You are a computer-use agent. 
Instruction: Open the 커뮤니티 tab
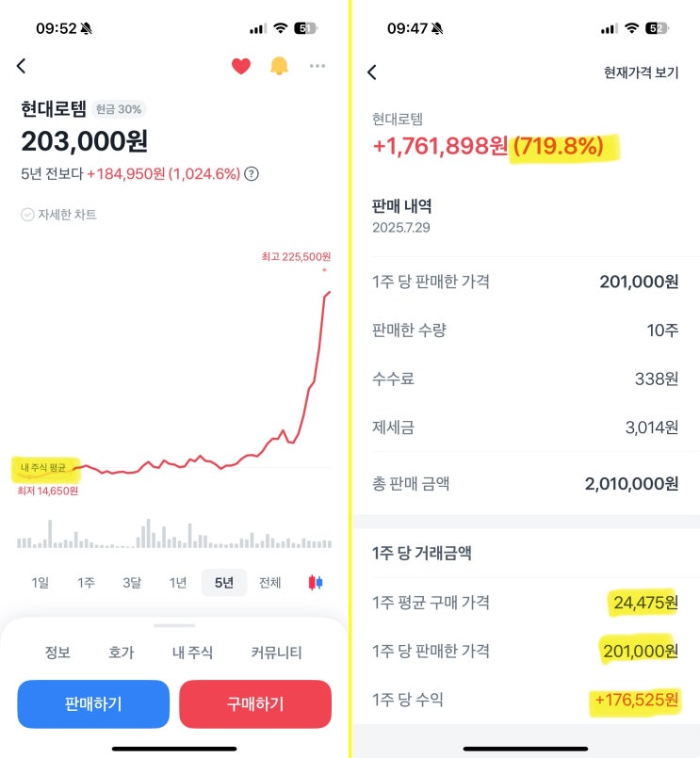pyautogui.click(x=276, y=653)
